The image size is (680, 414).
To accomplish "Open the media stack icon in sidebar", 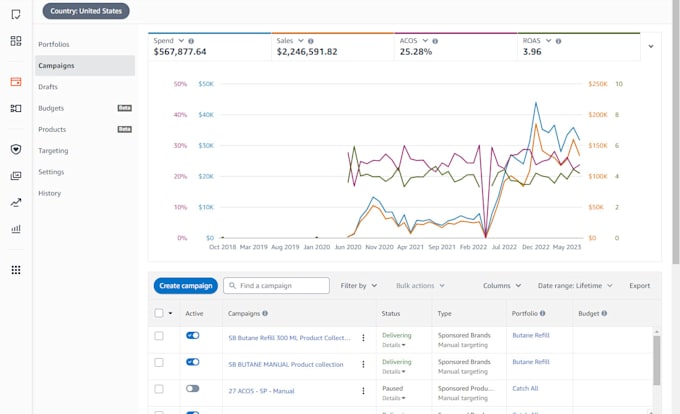I will point(16,176).
